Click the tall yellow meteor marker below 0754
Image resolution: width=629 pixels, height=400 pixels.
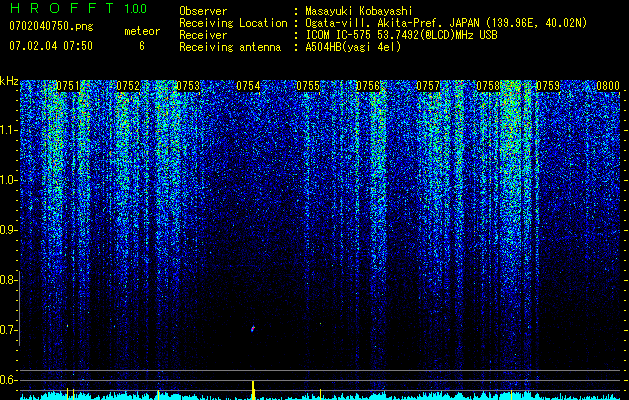tap(253, 390)
